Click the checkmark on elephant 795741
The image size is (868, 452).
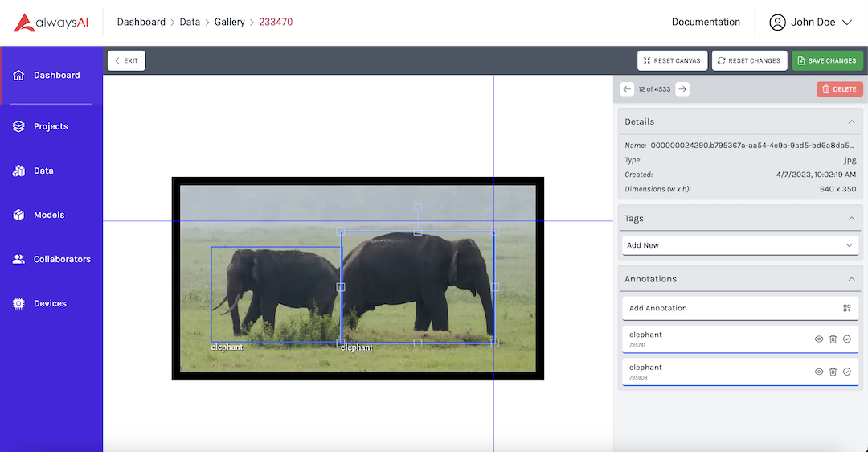(847, 339)
